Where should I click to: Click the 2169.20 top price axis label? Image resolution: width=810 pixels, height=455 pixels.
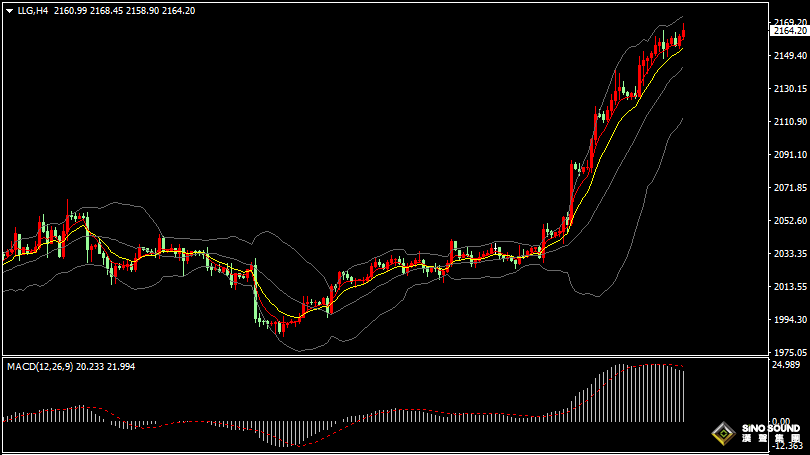point(787,21)
